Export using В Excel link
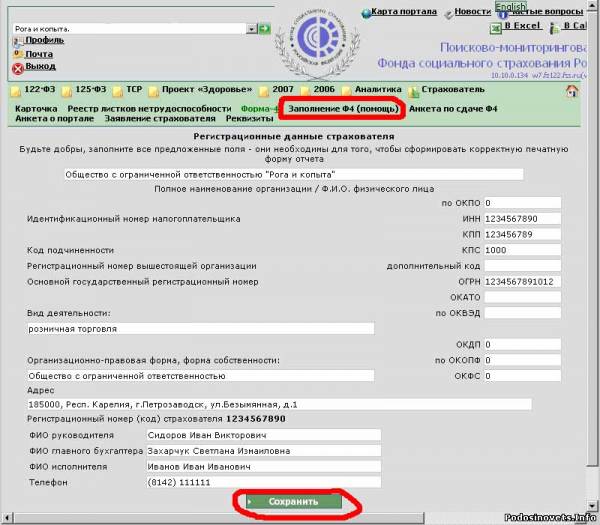600x525 pixels. [x=522, y=26]
